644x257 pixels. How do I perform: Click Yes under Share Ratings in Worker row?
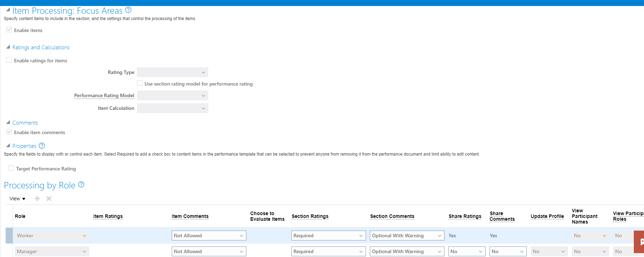click(x=452, y=236)
